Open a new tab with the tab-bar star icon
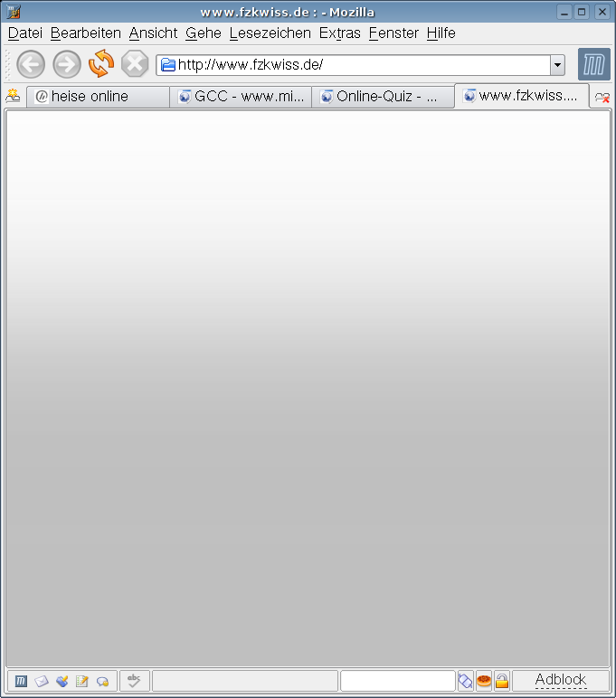Screen dimensions: 616x698 [x=13, y=96]
